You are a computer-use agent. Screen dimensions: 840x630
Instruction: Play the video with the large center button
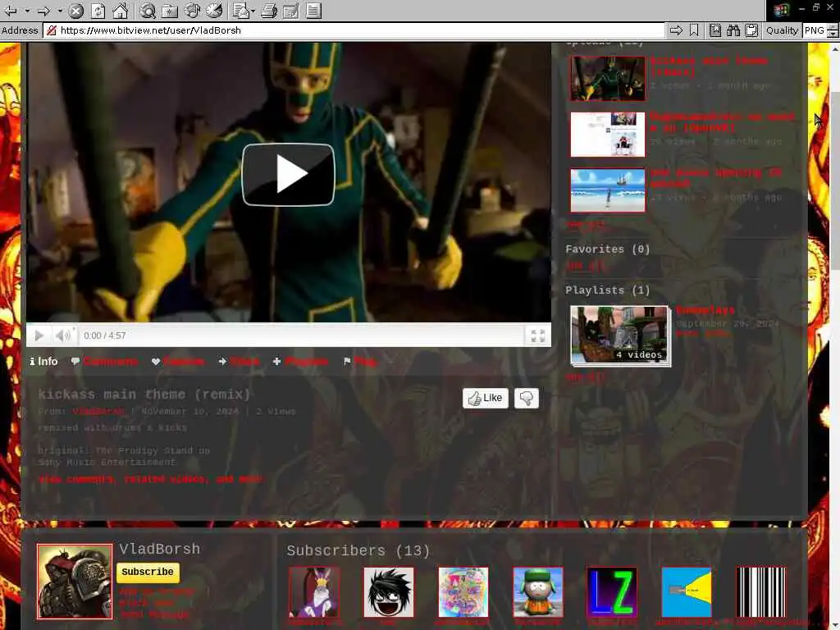click(288, 174)
